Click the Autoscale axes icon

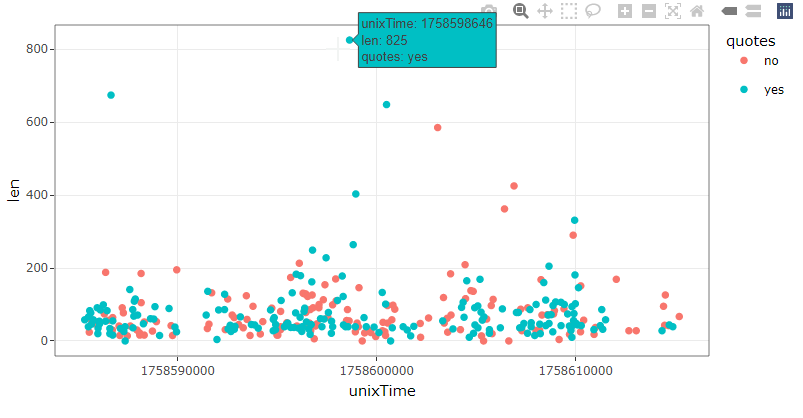pos(673,11)
